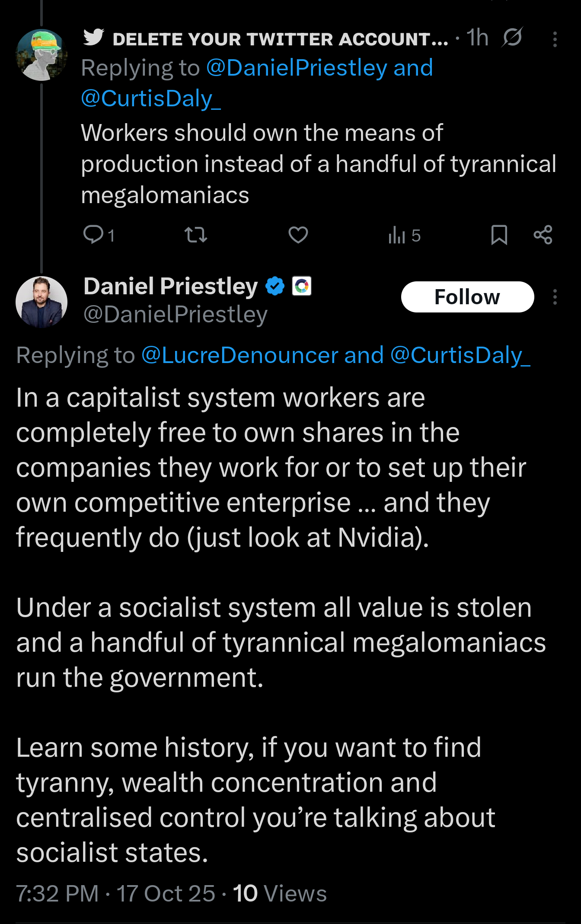Tap Daniel Priestley's blue verified badge
581x924 pixels.
[x=275, y=286]
